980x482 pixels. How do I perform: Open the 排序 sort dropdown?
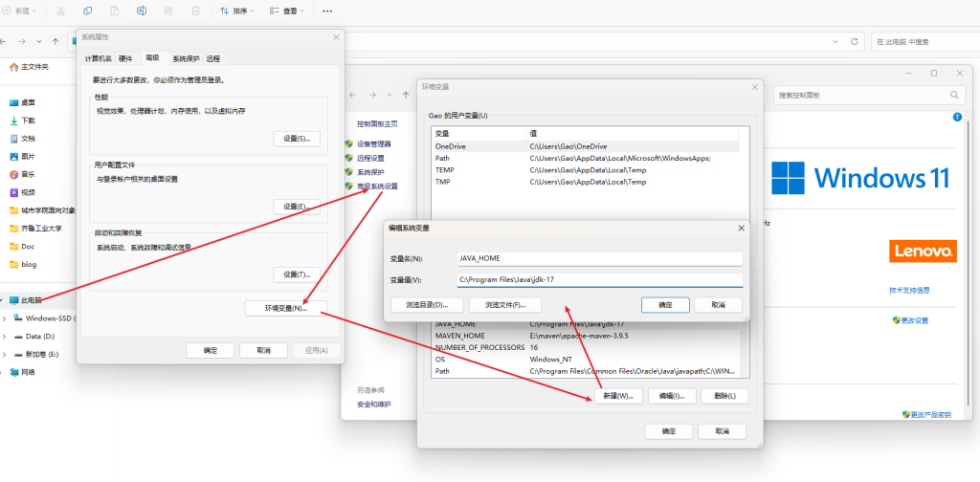[x=237, y=11]
